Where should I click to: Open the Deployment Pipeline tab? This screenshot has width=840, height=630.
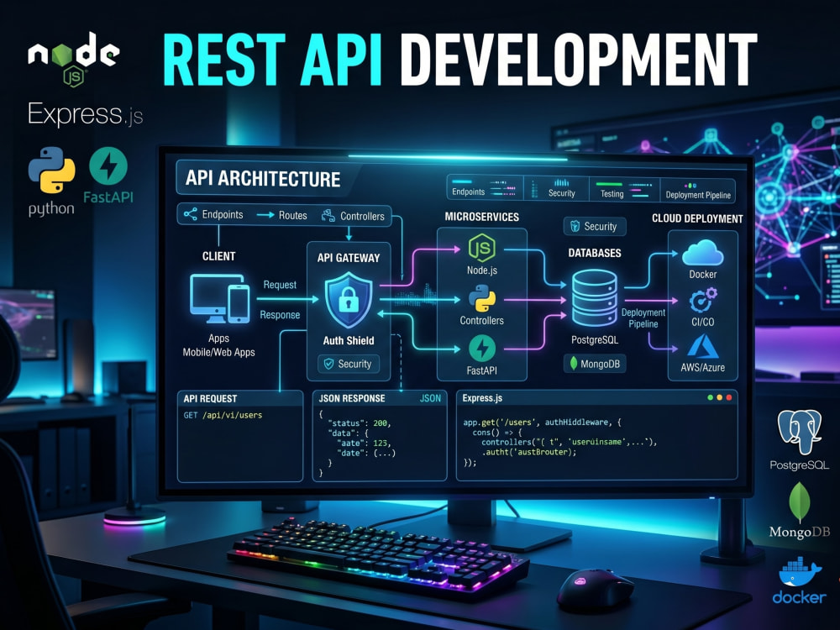698,191
